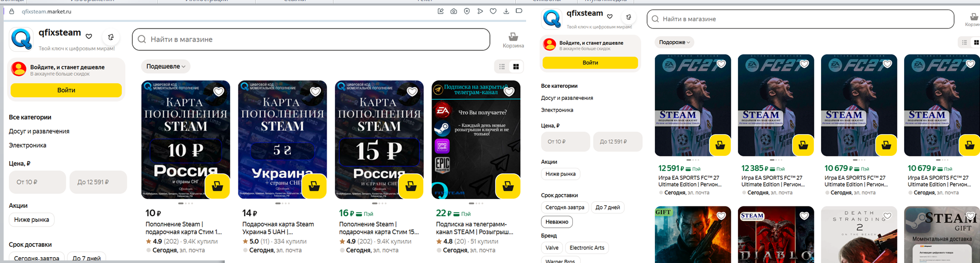The width and height of the screenshot is (980, 263).
Task: Add the 5 ₴ Украина Steam card to favorites
Action: tap(315, 91)
